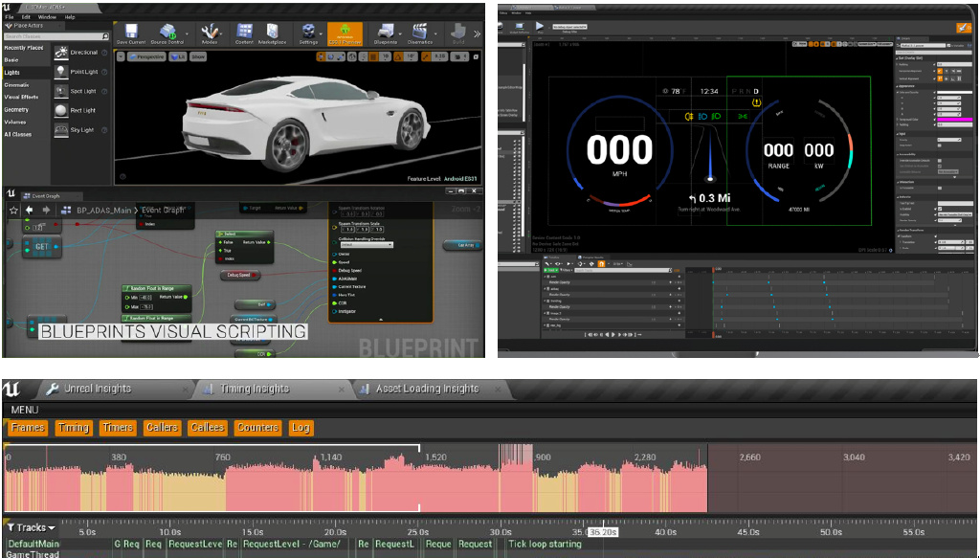Screen dimensions: 980x558
Task: Open Source Control dropdown arrow
Action: tap(187, 34)
